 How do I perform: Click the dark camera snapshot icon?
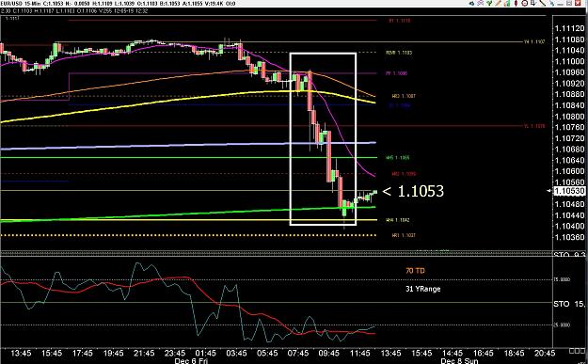tap(471, 4)
